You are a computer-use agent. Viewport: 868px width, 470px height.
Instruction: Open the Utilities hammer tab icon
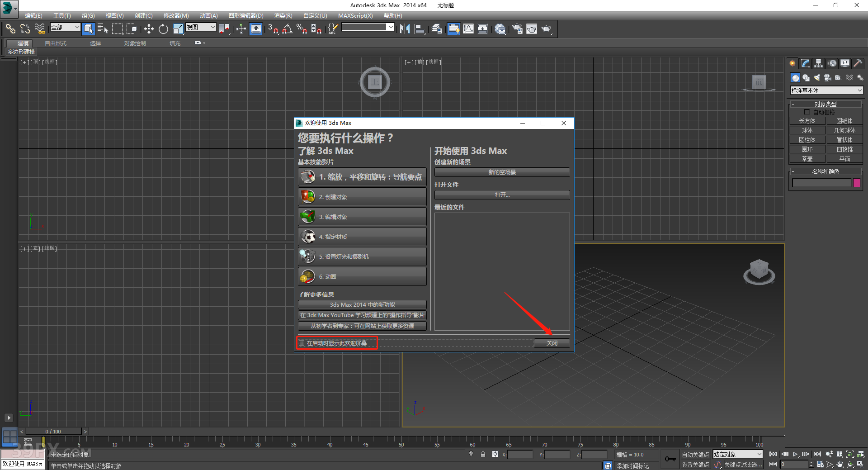(858, 63)
